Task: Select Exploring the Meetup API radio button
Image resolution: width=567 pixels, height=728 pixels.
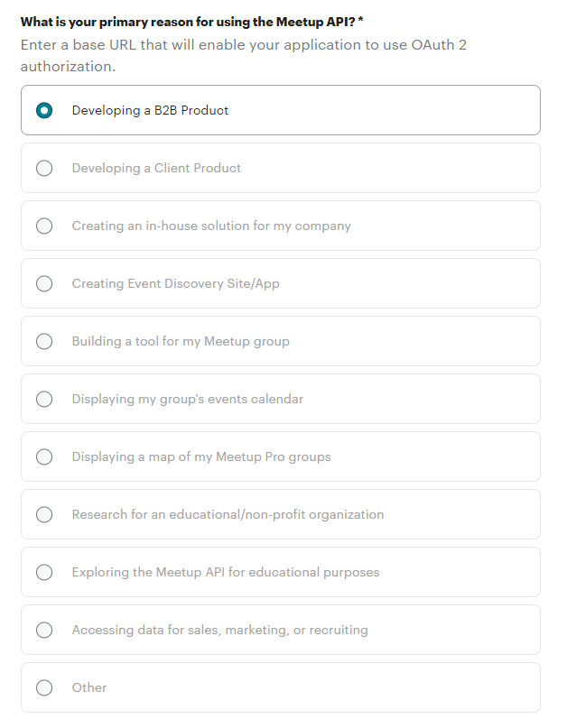Action: coord(44,572)
